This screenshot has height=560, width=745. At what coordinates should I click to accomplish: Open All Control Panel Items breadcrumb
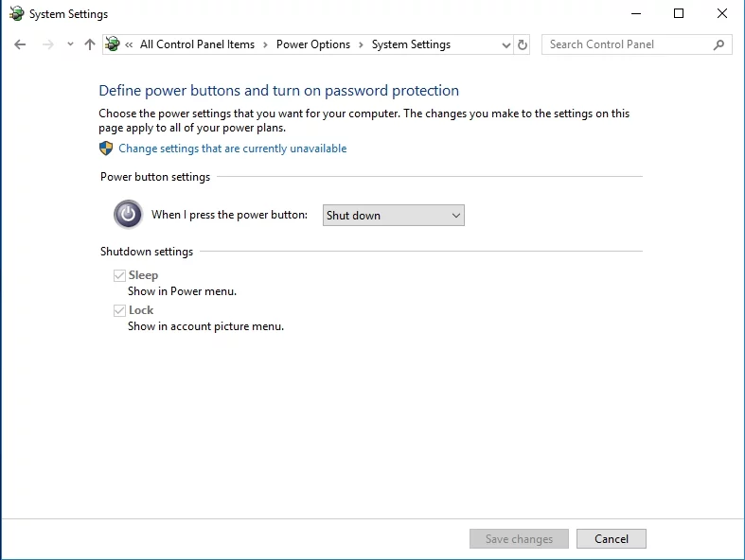coord(197,44)
